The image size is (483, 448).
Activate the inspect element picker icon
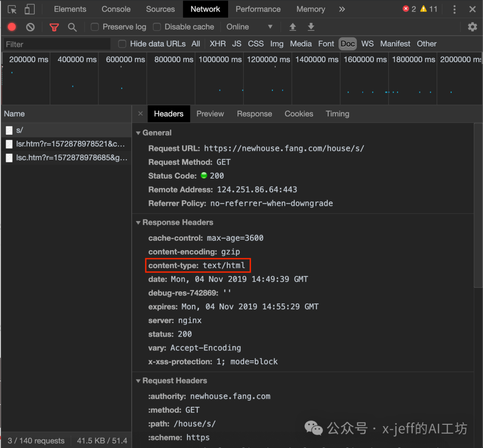(x=12, y=9)
